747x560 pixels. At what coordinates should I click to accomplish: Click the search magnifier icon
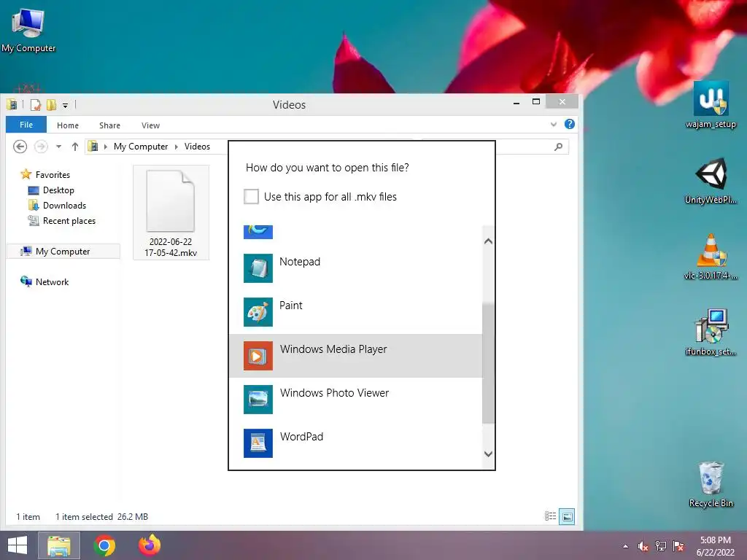pos(558,147)
